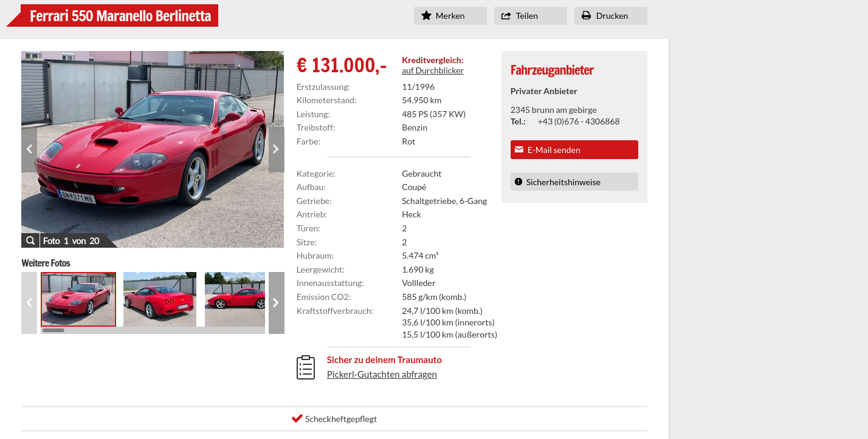The image size is (868, 439).
Task: Click the Drucken printer icon
Action: [x=587, y=16]
